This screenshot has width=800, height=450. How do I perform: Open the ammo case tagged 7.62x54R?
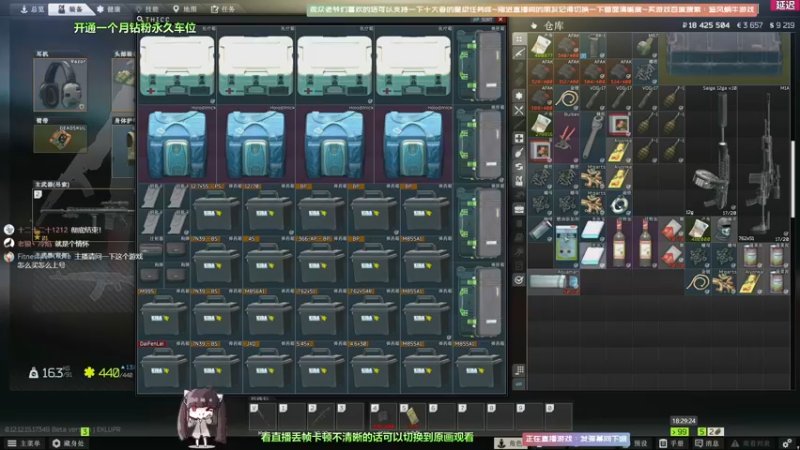374,315
